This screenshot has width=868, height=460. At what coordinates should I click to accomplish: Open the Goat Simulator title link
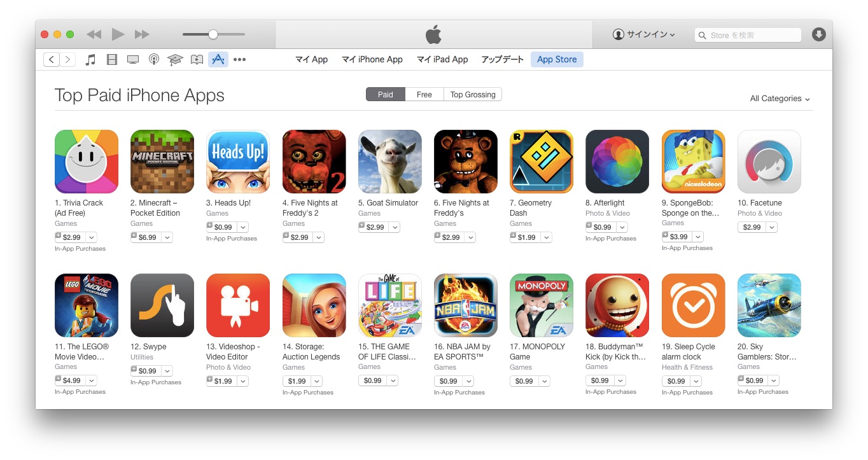(x=388, y=203)
